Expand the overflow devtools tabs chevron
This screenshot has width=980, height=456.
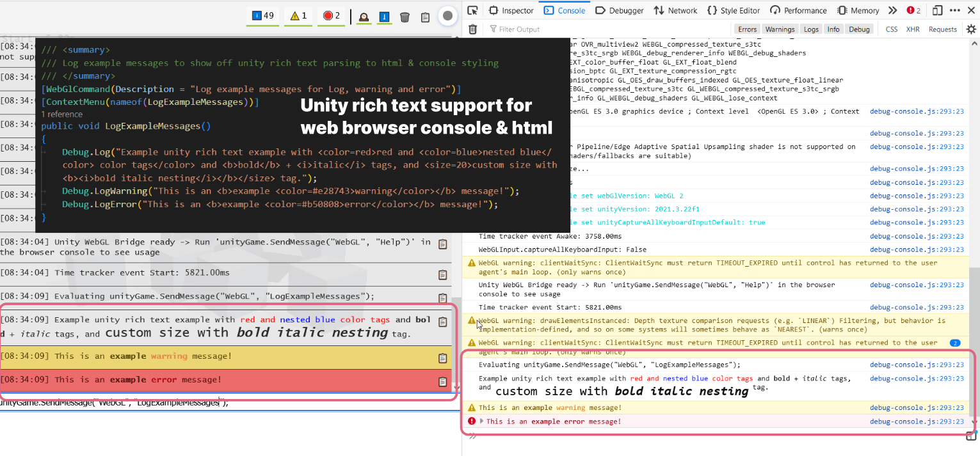click(892, 10)
